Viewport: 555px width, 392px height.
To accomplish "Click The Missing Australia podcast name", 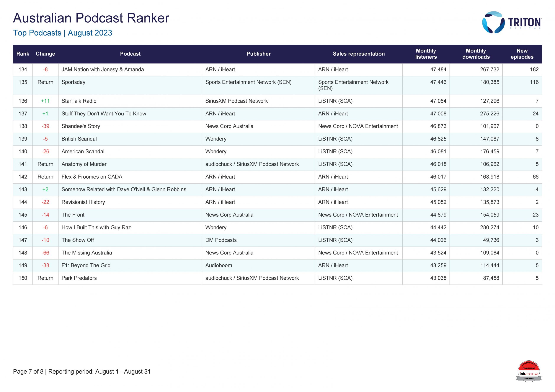I will pyautogui.click(x=87, y=253).
